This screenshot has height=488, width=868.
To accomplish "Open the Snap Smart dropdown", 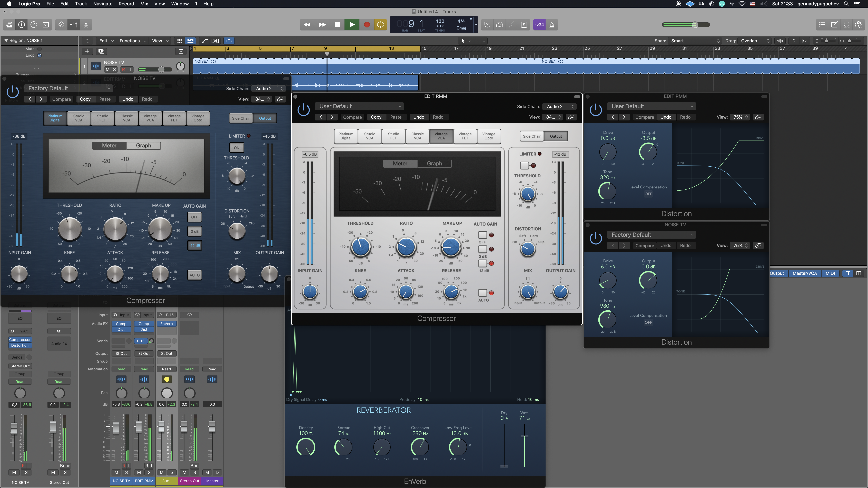I will point(695,41).
